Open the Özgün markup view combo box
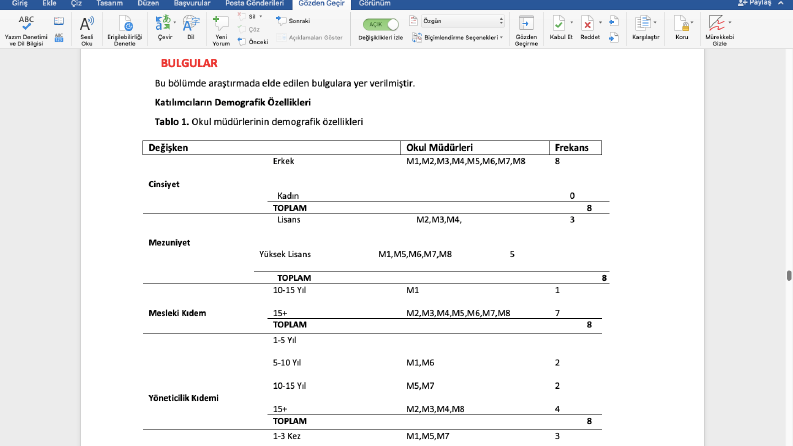Screen dimensions: 793x446 coord(463,21)
